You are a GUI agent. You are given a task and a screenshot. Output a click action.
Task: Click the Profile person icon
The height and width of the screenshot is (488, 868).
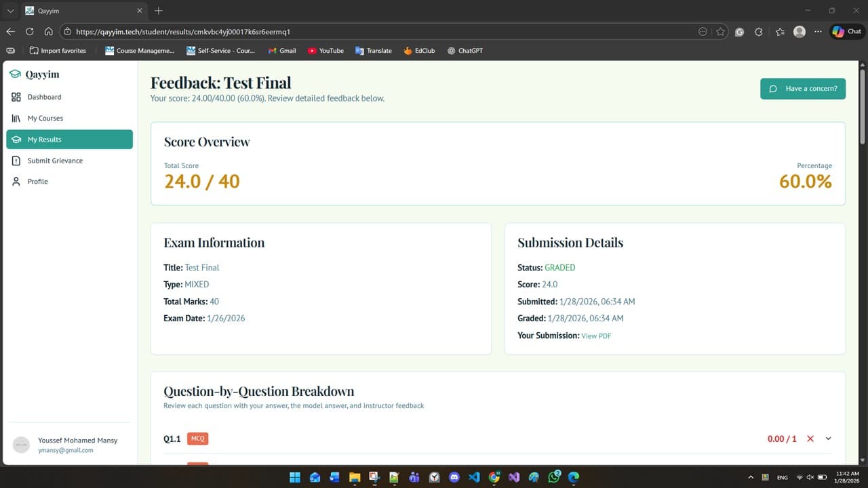[16, 181]
